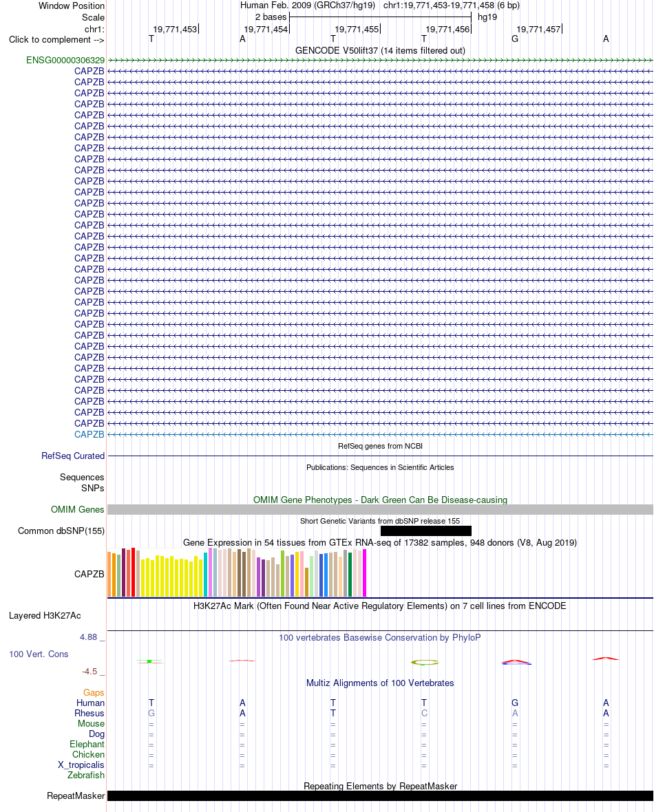Select the Zebrafish species label
The width and height of the screenshot is (654, 812).
pos(86,776)
